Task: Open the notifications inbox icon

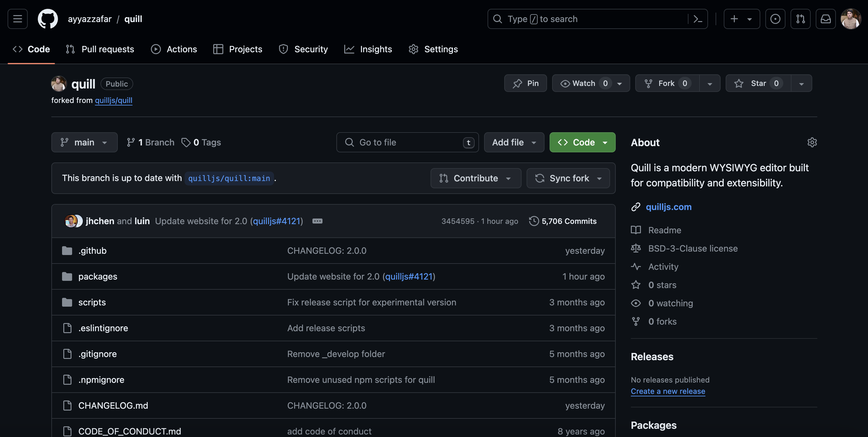Action: 825,19
